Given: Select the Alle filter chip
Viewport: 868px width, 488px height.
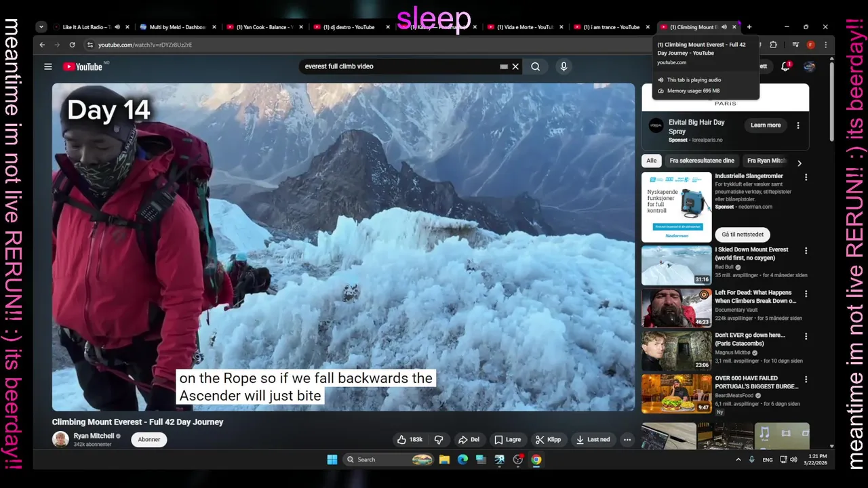Looking at the screenshot, I should coord(652,161).
